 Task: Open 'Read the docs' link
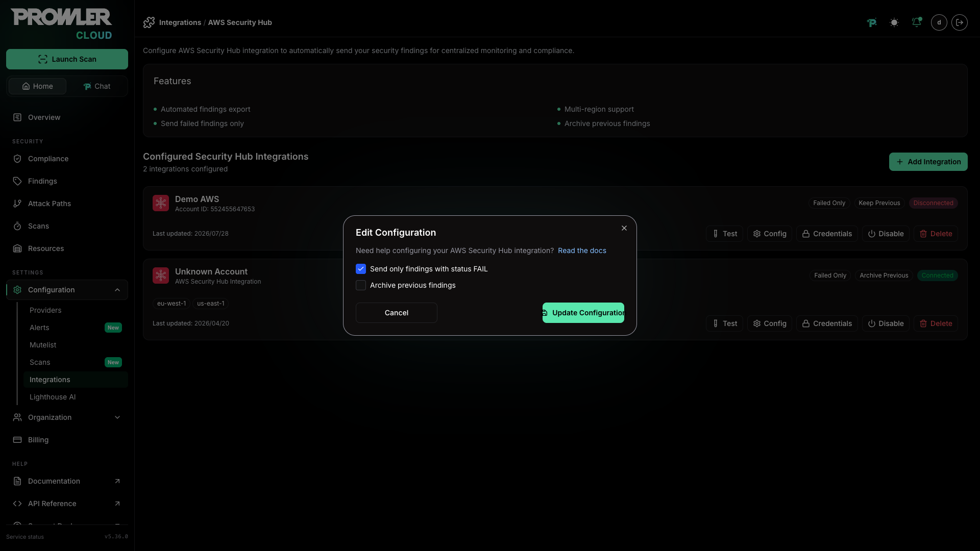(x=582, y=251)
